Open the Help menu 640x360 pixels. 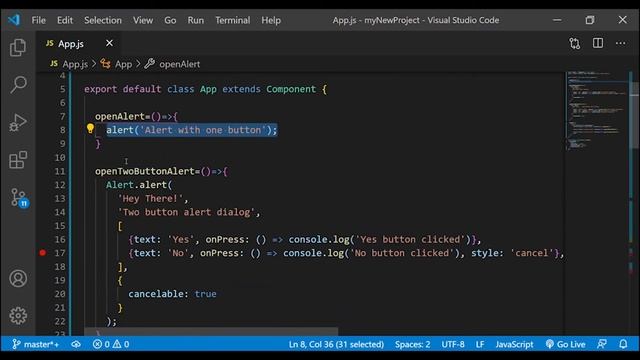coord(271,20)
